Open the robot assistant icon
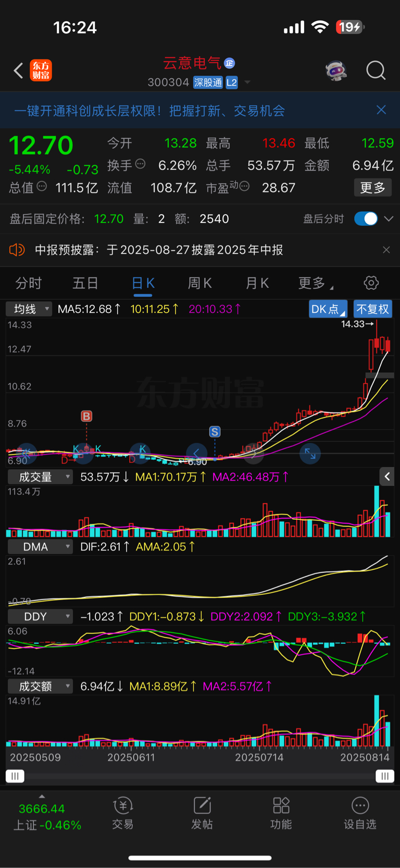This screenshot has height=868, width=400. tap(336, 70)
